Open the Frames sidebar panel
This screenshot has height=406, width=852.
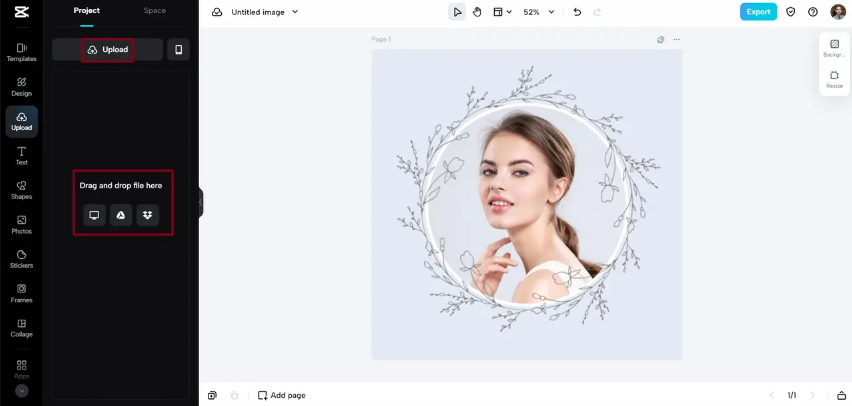coord(22,293)
